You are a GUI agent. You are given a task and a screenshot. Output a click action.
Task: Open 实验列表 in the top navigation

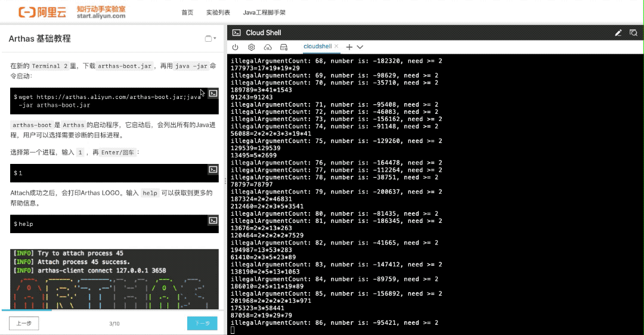point(218,13)
